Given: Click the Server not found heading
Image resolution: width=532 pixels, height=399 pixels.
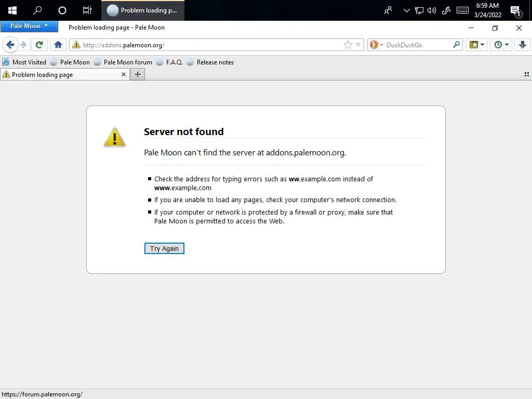Looking at the screenshot, I should tap(183, 131).
